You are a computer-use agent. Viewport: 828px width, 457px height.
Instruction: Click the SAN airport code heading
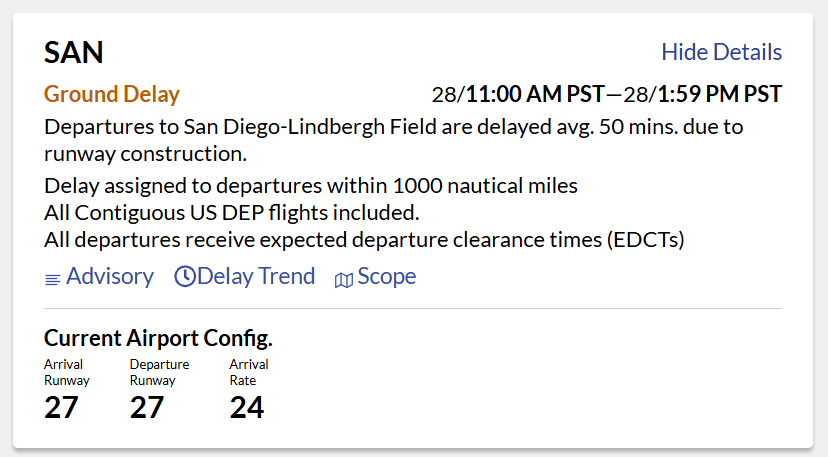pos(74,53)
